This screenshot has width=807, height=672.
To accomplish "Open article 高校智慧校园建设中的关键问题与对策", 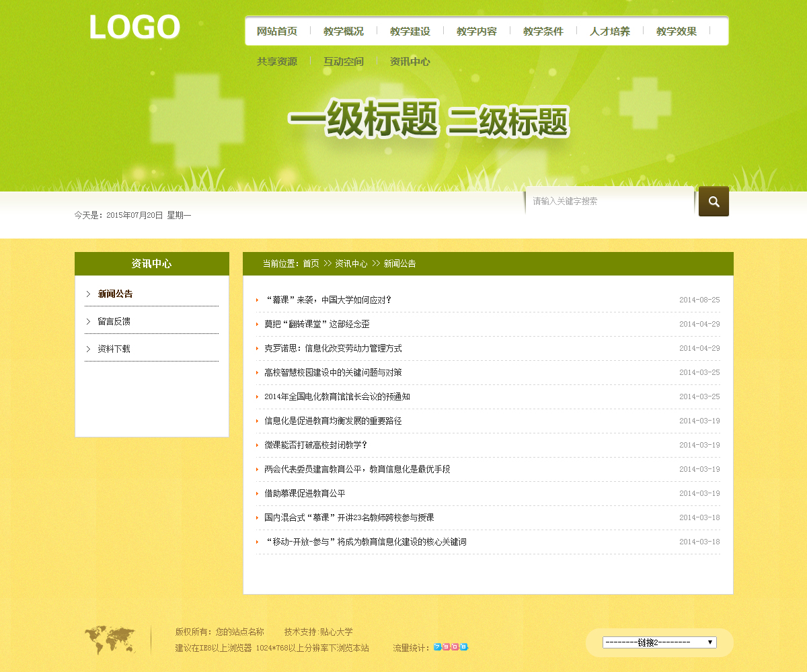I will click(x=333, y=373).
